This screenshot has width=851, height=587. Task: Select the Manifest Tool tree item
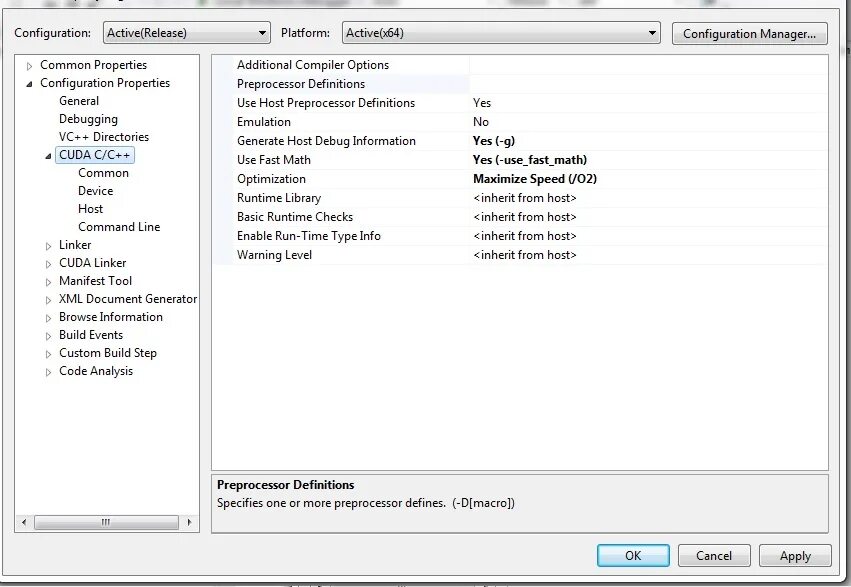coord(95,280)
